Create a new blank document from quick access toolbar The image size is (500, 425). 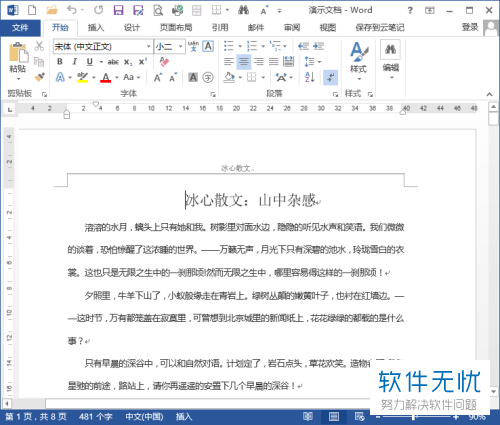pos(32,10)
